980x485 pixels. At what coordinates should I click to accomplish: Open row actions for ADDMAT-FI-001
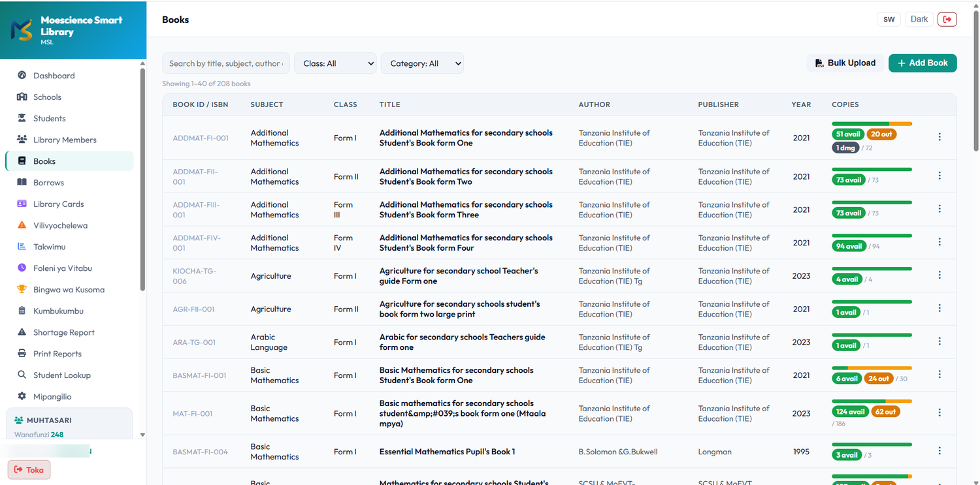pyautogui.click(x=939, y=137)
